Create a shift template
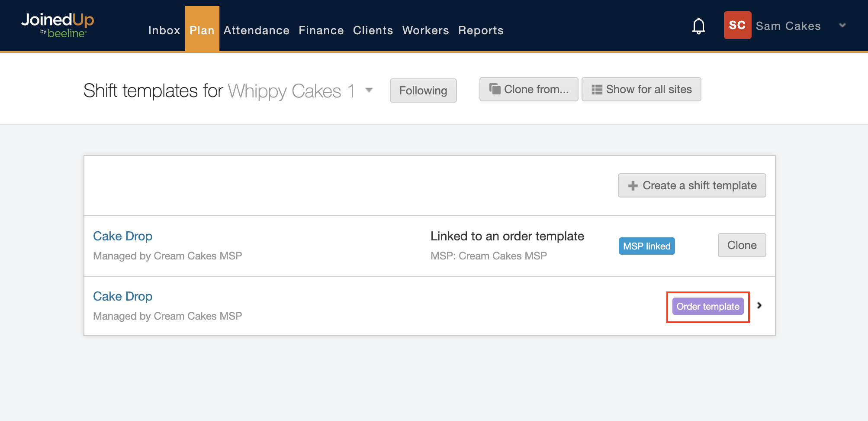The height and width of the screenshot is (421, 868). [x=691, y=185]
